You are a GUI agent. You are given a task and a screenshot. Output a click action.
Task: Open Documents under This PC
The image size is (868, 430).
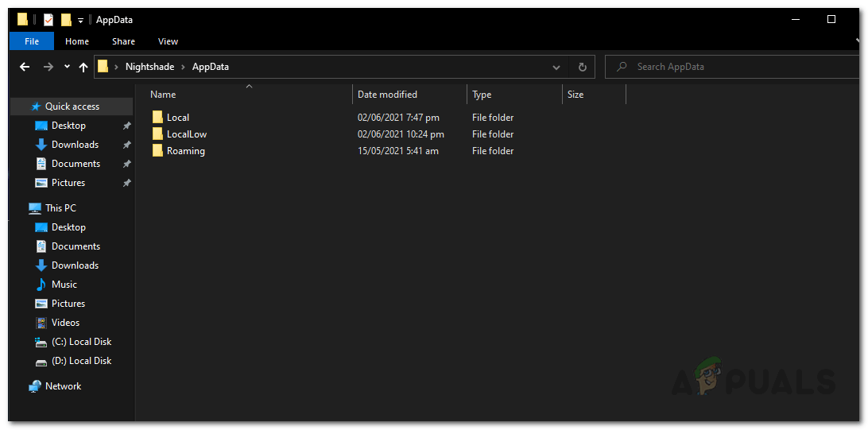tap(76, 246)
